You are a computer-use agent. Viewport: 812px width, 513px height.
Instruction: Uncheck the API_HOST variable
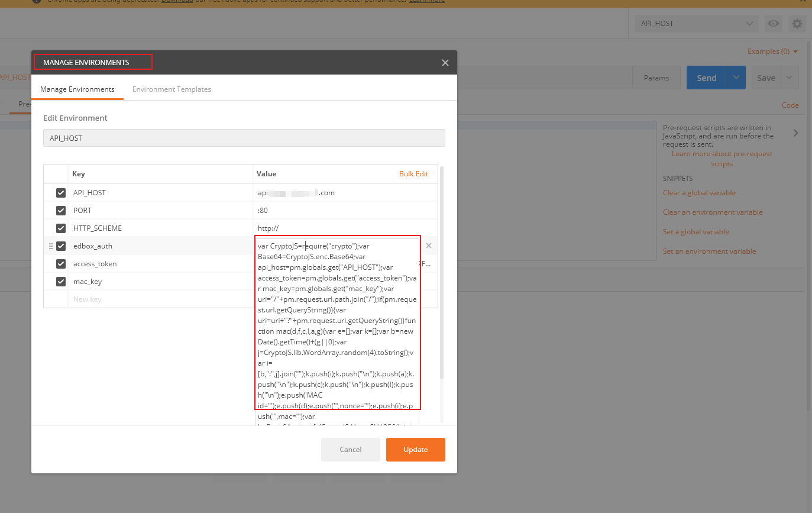[60, 192]
